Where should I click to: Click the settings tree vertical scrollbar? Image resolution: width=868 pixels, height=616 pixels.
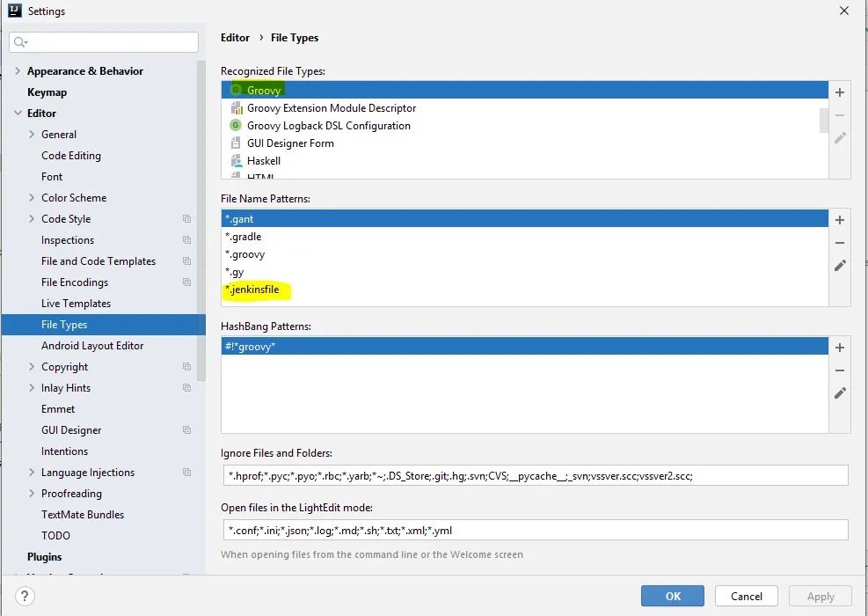[x=201, y=221]
